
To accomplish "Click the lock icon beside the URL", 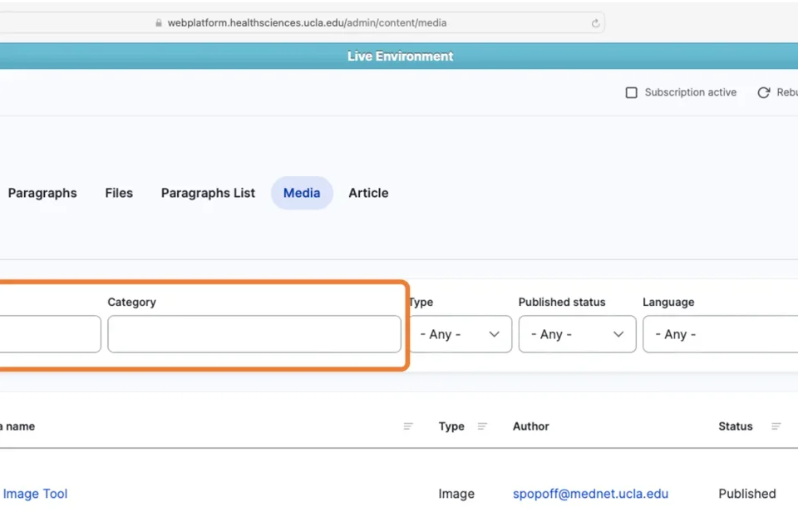I will [x=159, y=23].
